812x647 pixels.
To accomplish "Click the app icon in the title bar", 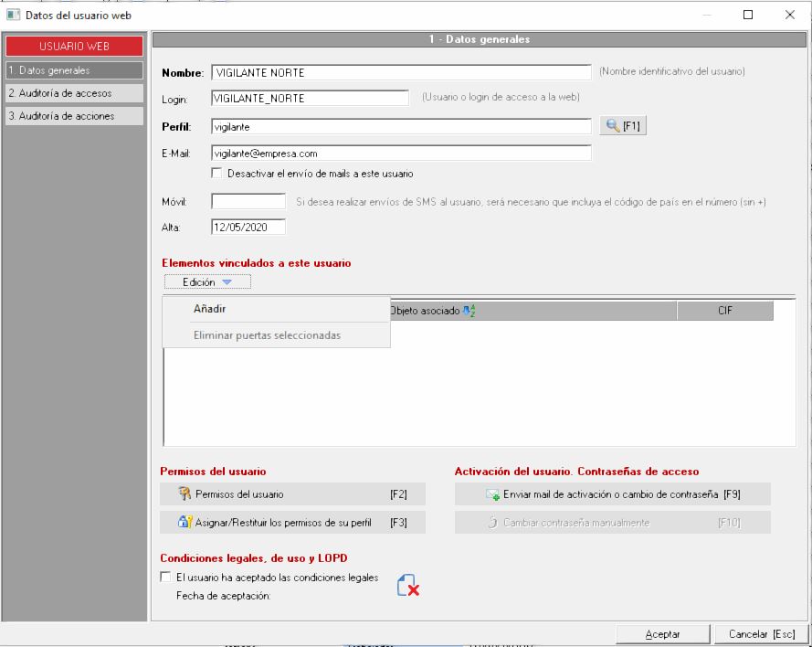I will click(12, 15).
